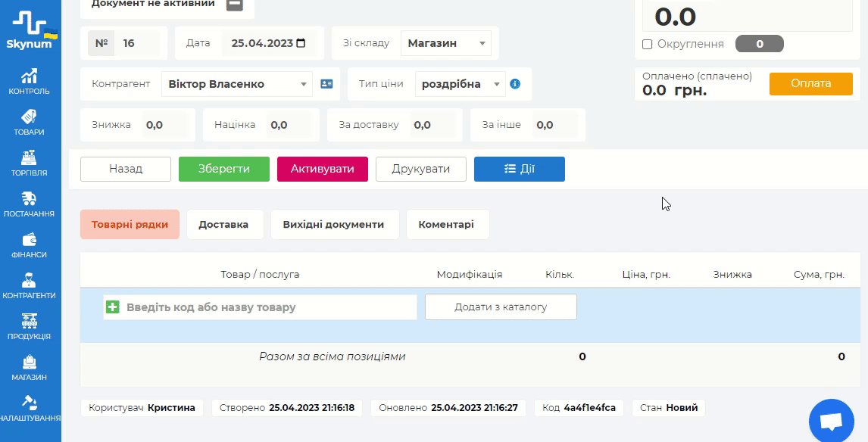Screen dimensions: 868x442
Task: Open the calendar date picker icon
Action: pyautogui.click(x=301, y=43)
